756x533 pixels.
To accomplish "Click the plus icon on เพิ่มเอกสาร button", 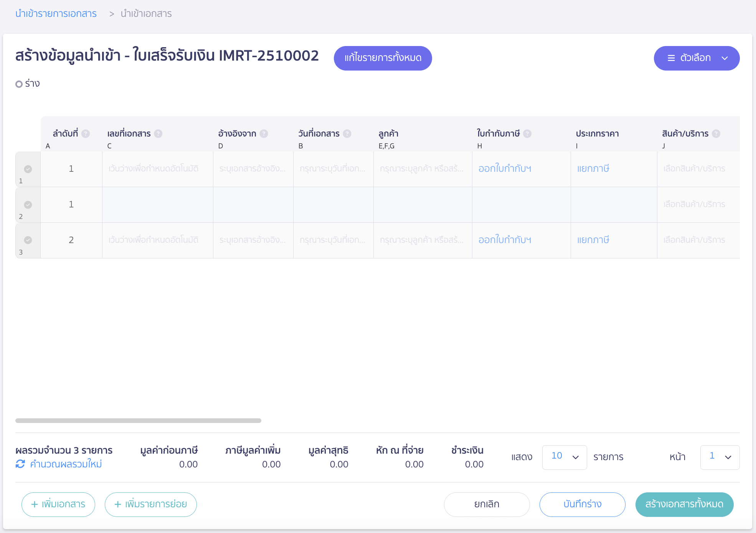I will (34, 504).
